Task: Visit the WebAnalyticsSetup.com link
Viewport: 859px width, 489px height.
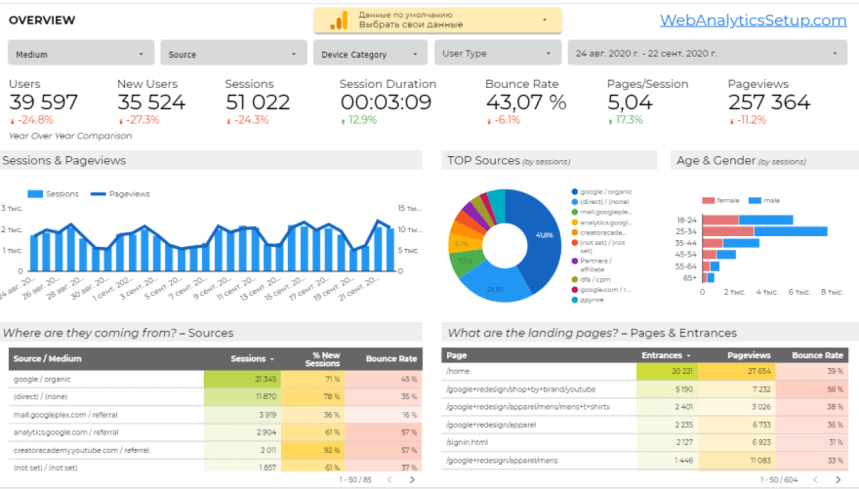Action: point(753,20)
